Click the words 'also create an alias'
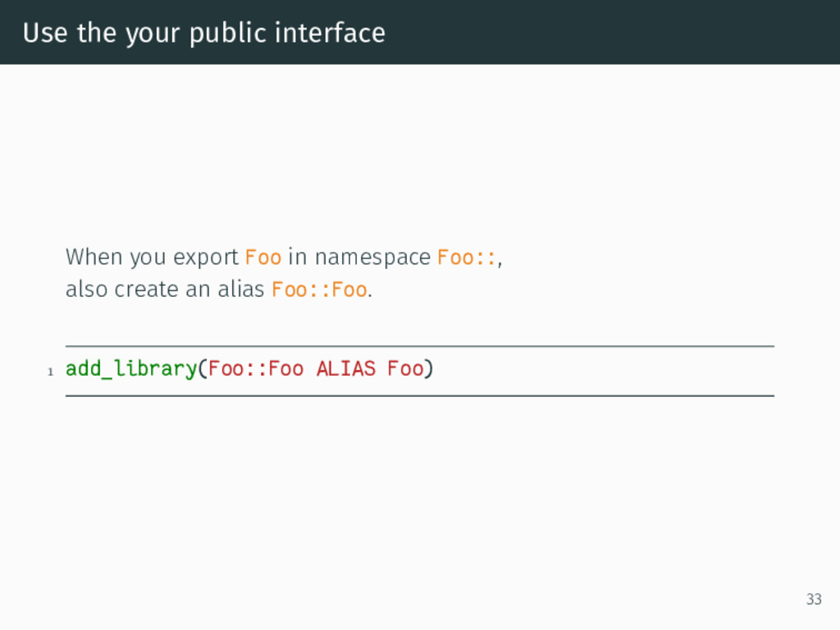Image resolution: width=840 pixels, height=630 pixels. [x=164, y=290]
